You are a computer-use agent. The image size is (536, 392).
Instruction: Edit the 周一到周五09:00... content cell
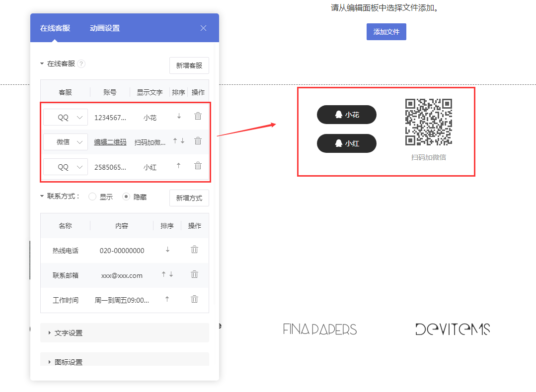pyautogui.click(x=122, y=300)
